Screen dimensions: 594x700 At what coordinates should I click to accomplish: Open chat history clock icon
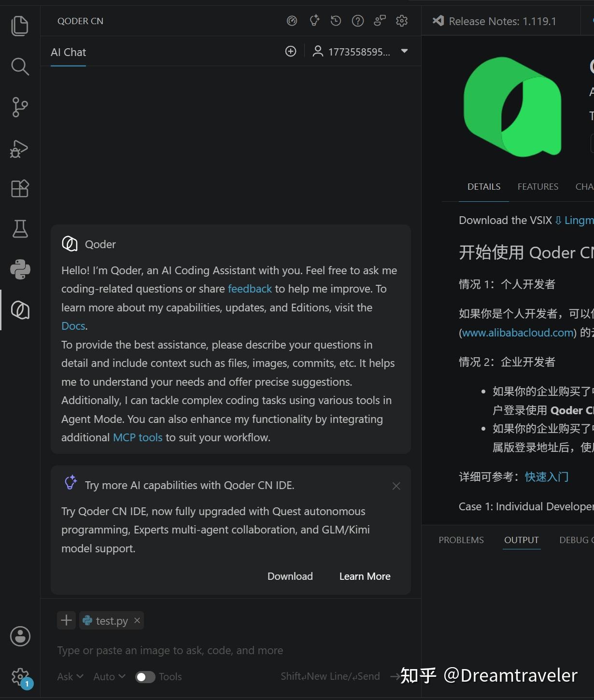tap(336, 21)
